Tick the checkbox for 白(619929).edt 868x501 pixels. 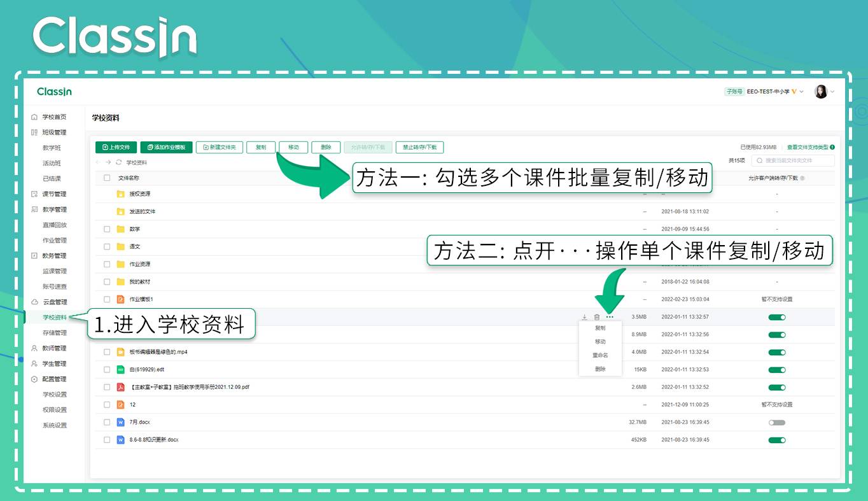[107, 369]
